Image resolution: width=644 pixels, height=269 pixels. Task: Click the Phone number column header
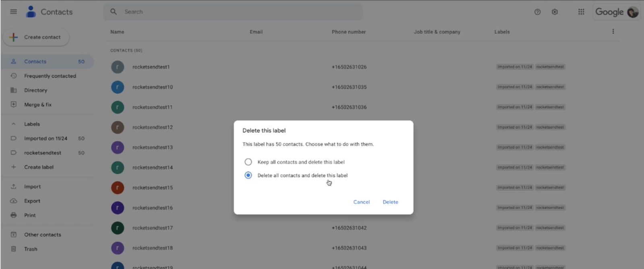349,32
